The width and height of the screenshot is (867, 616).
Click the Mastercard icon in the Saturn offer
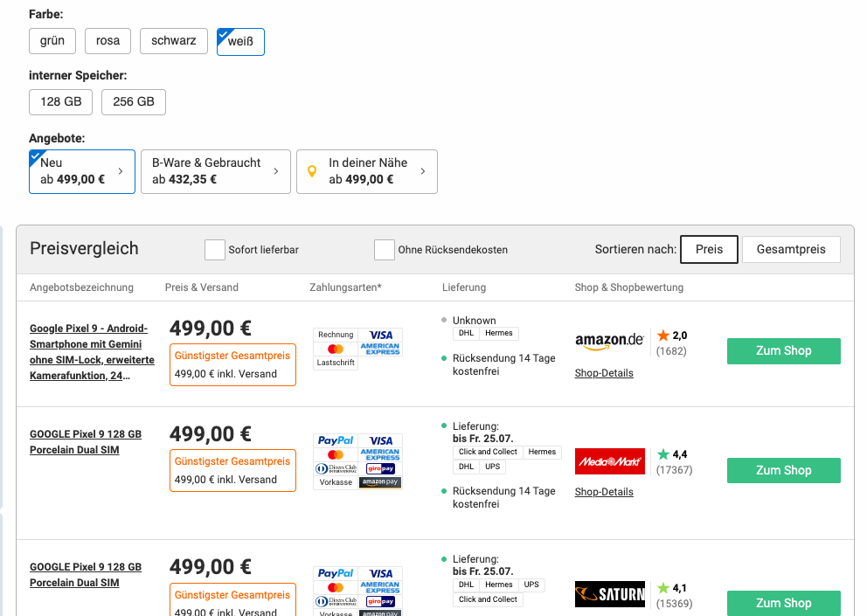(x=336, y=587)
